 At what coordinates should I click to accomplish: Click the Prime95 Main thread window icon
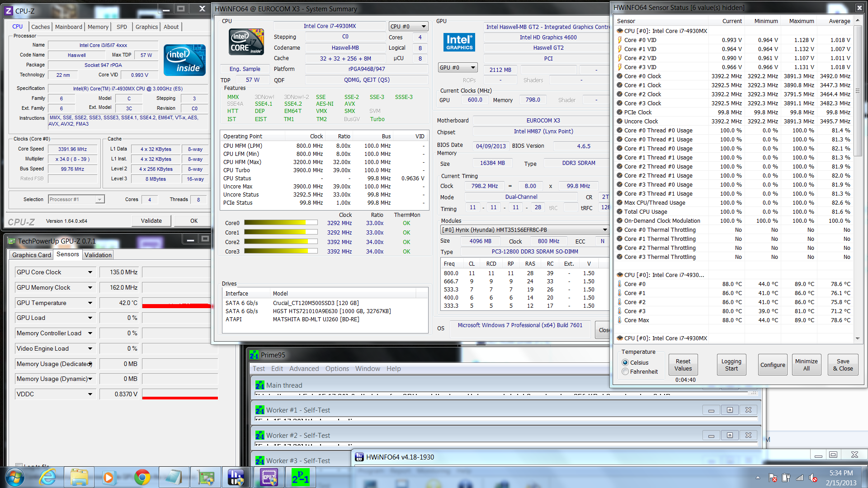[x=259, y=385]
